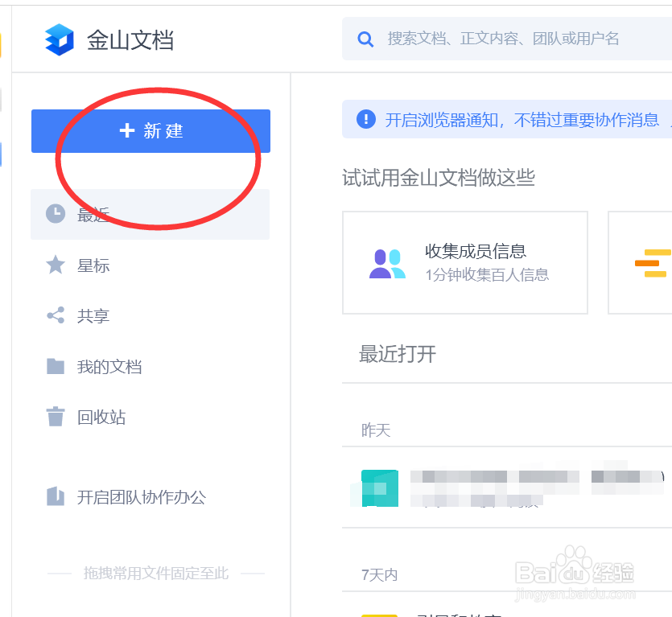Click the 7天内 group label
Screen dimensions: 672x617
pyautogui.click(x=379, y=574)
